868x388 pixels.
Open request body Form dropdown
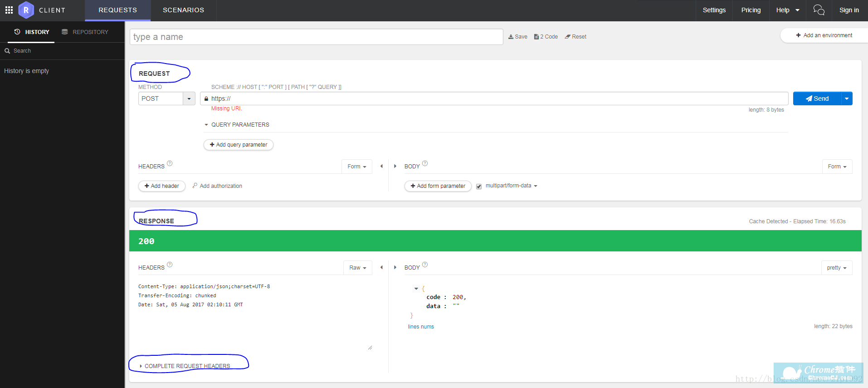click(x=837, y=167)
